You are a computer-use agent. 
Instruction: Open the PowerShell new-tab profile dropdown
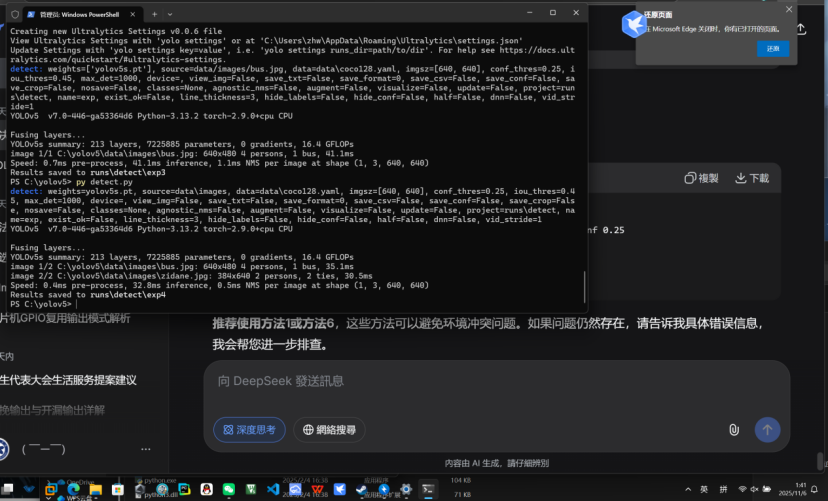[x=170, y=14]
